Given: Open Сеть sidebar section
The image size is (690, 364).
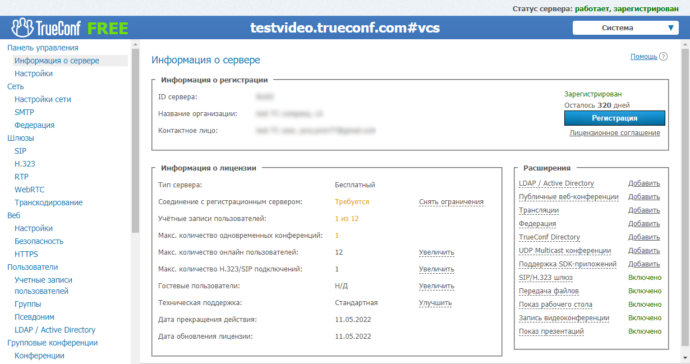Looking at the screenshot, I should tap(15, 86).
